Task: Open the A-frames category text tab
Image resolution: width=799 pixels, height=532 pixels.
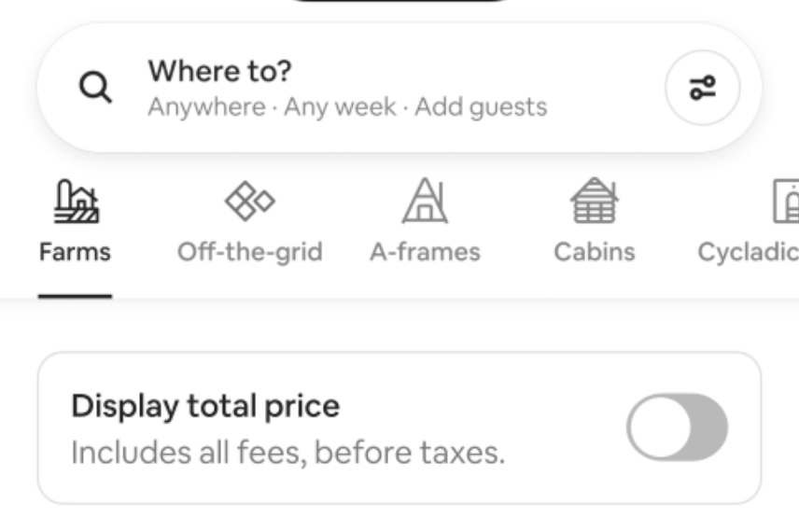Action: pos(425,252)
